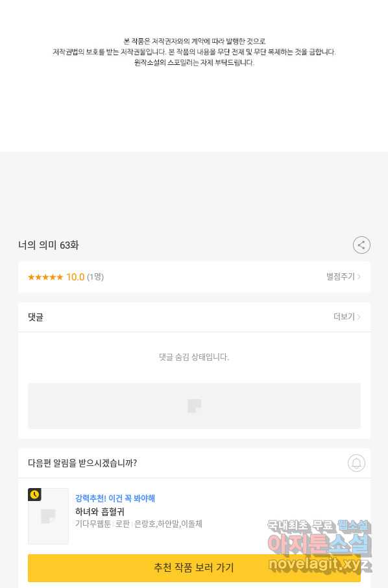Click the 댓글 숨김 상태입니다 message
388x588 pixels.
(194, 357)
